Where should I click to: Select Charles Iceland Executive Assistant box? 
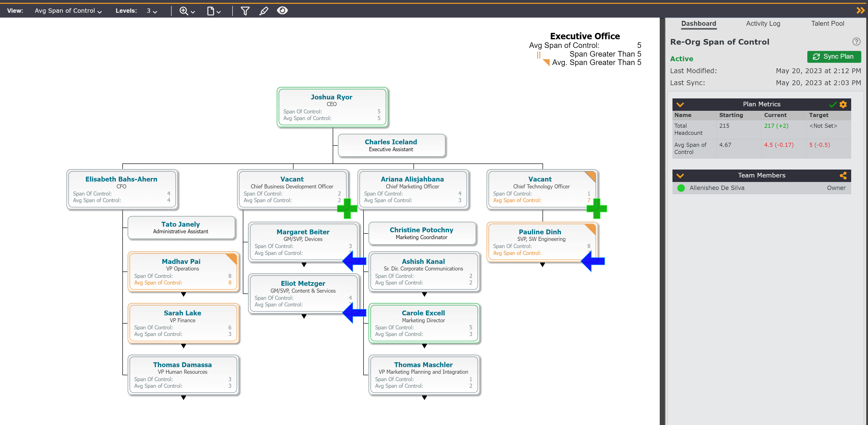392,145
